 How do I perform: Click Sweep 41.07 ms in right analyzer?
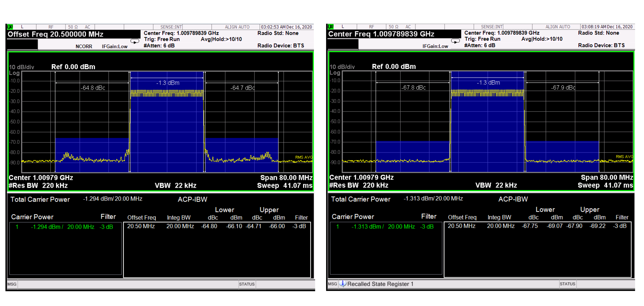pyautogui.click(x=605, y=185)
